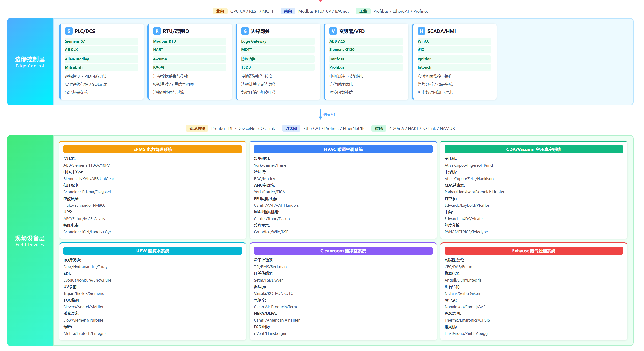The height and width of the screenshot is (351, 644).
Task: Click the 现场设备层 Field Devices layer label
Action: [30, 241]
